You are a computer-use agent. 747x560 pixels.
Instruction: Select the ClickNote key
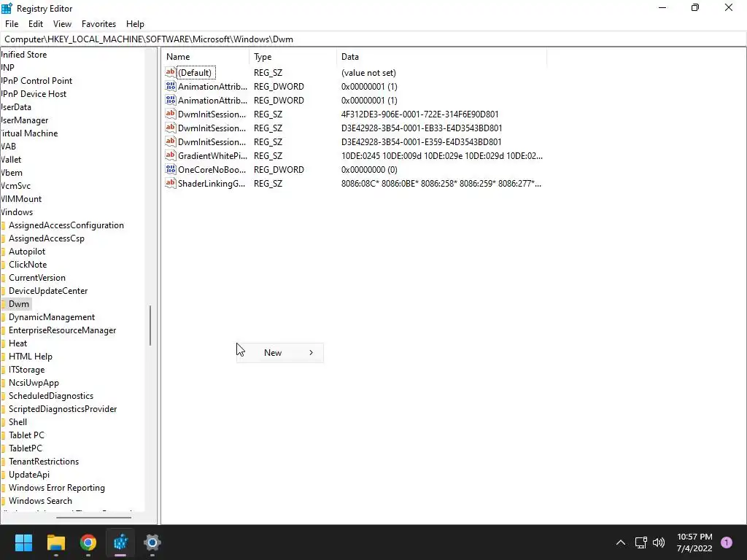28,265
